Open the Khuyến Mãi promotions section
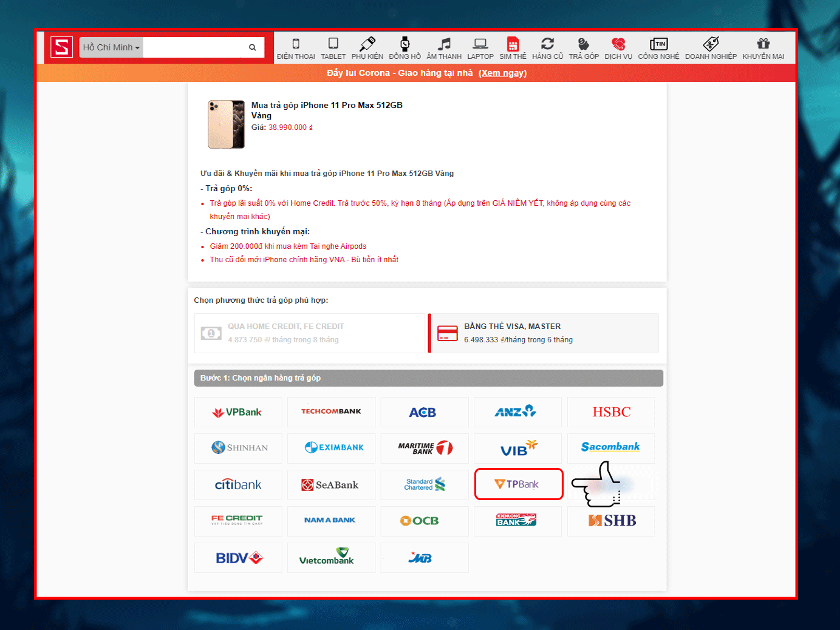Image resolution: width=840 pixels, height=630 pixels. pyautogui.click(x=763, y=49)
